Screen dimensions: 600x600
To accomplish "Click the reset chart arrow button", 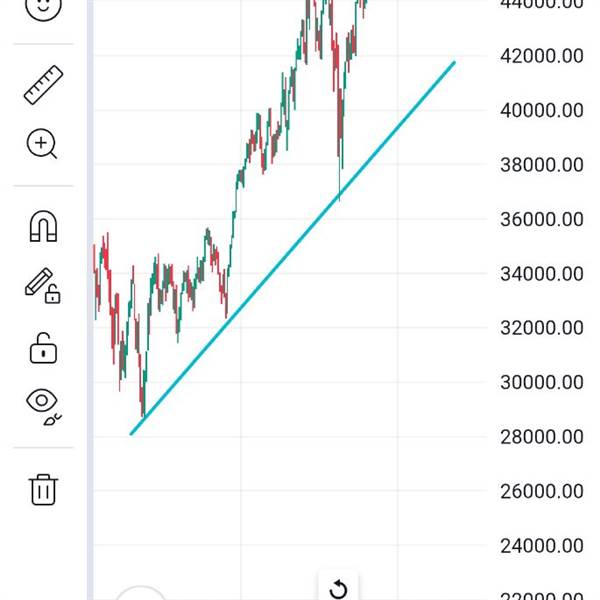I will [338, 589].
